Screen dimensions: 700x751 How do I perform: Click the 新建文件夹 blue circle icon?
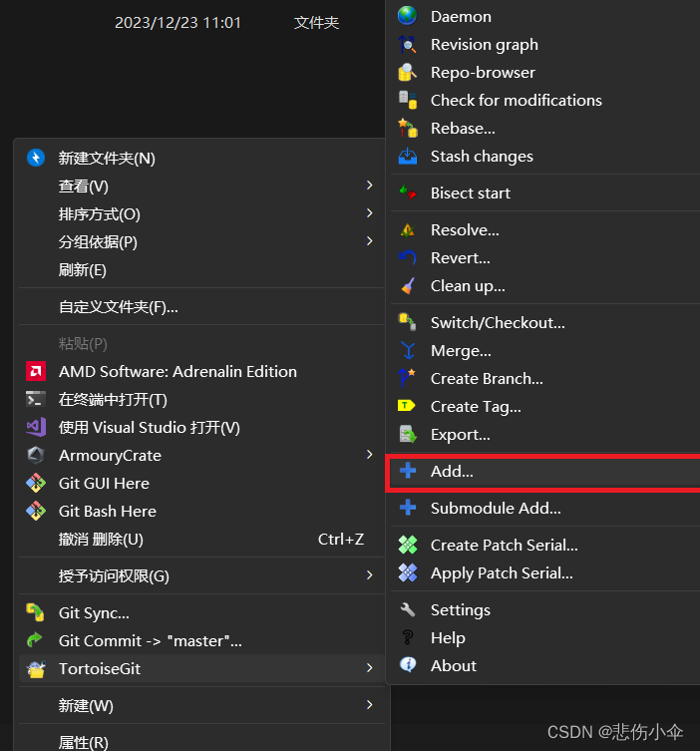pos(36,158)
